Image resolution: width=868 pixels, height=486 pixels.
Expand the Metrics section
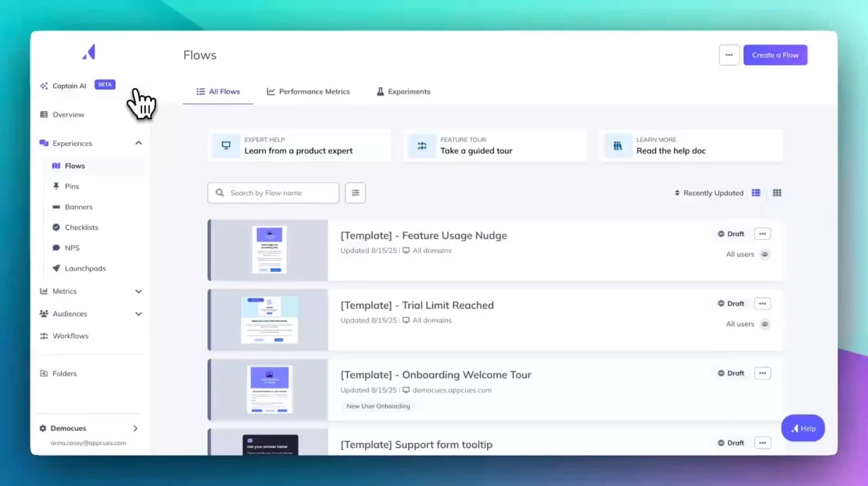pos(138,291)
